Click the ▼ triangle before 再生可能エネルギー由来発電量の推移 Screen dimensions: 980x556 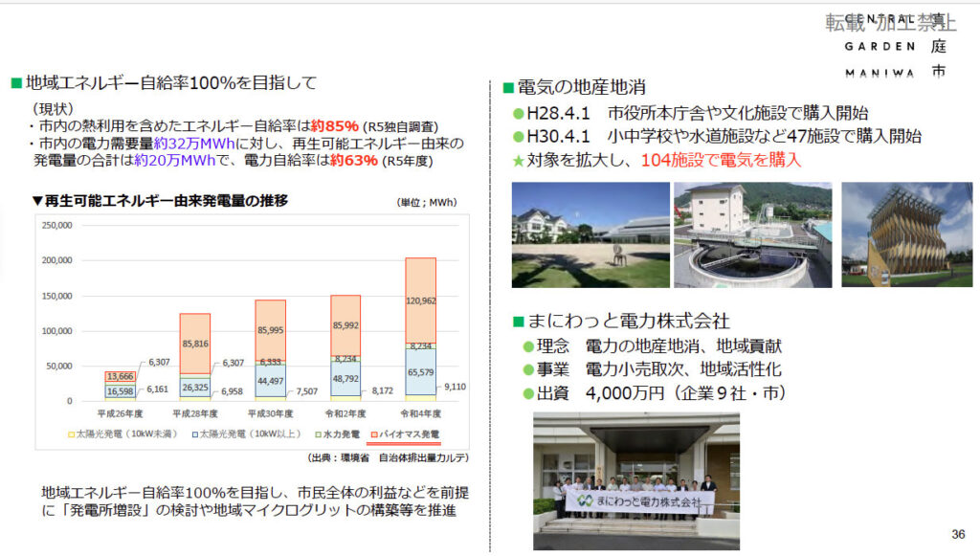pos(37,202)
